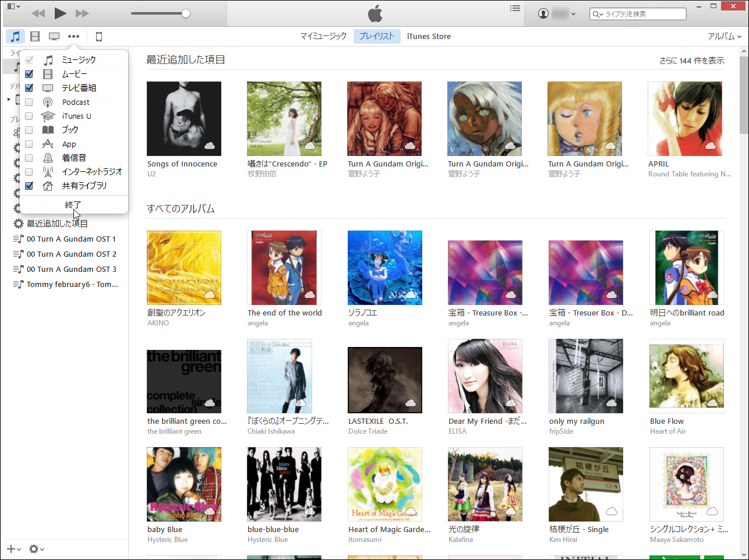Enable the ブック checkbox
This screenshot has height=560, width=749.
click(x=29, y=130)
